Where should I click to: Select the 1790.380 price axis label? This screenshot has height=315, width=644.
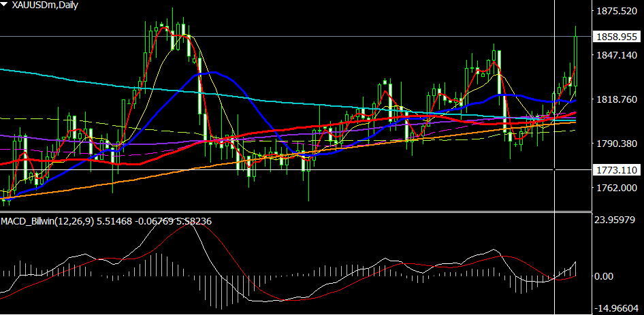tap(616, 144)
